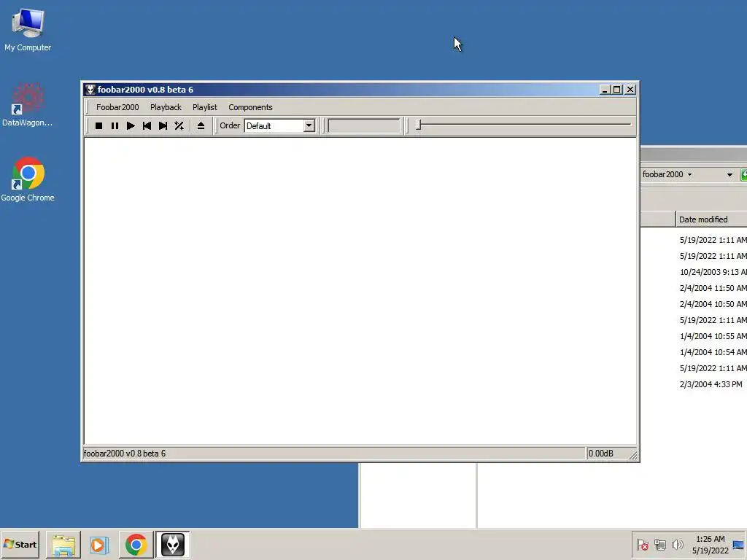
Task: Pause the current track
Action: pyautogui.click(x=115, y=125)
